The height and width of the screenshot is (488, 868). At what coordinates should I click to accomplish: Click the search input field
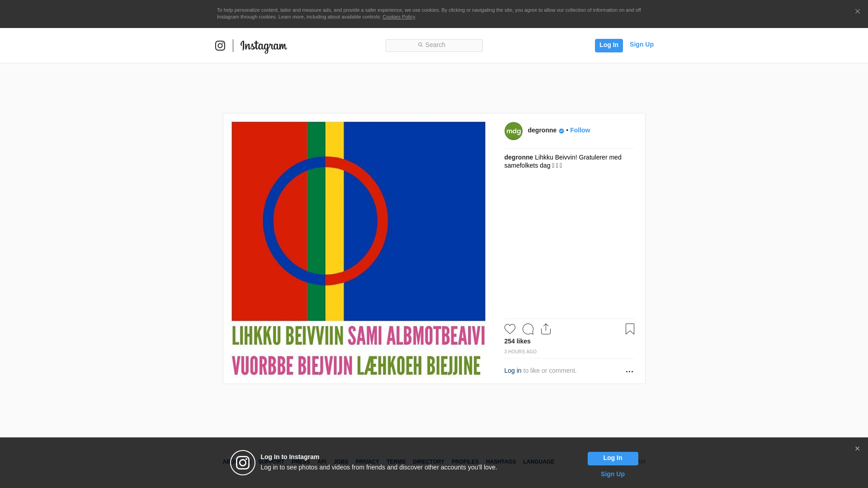point(434,45)
